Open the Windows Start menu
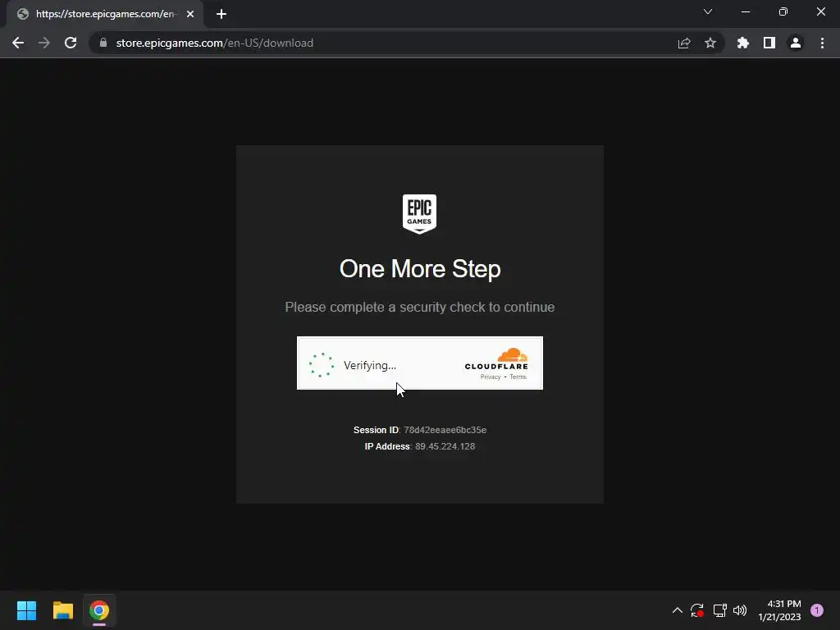Image resolution: width=840 pixels, height=630 pixels. 26,610
